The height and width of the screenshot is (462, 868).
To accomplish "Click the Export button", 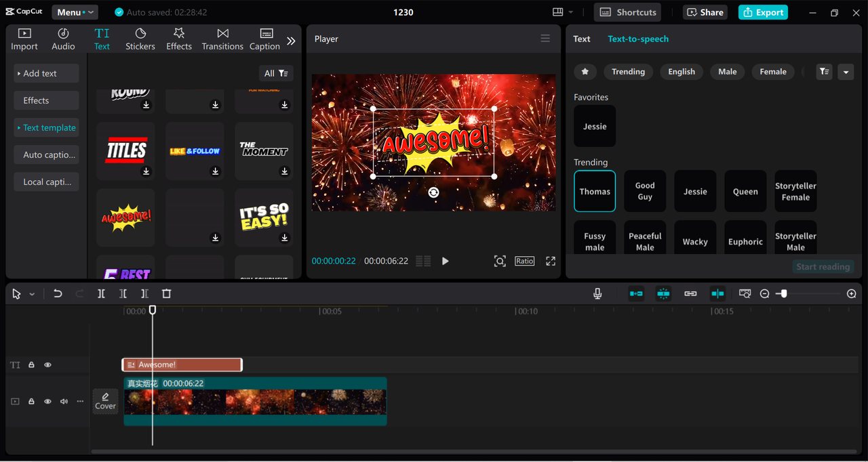I will pos(763,12).
